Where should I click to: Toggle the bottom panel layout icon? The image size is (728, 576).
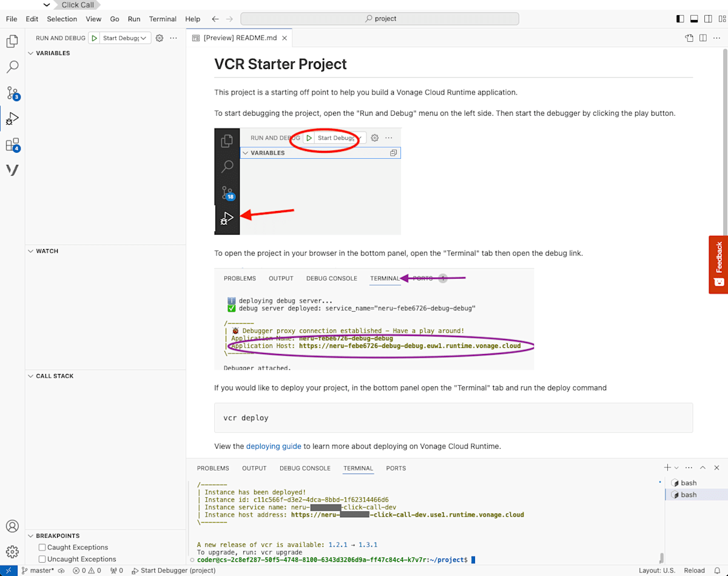point(694,19)
